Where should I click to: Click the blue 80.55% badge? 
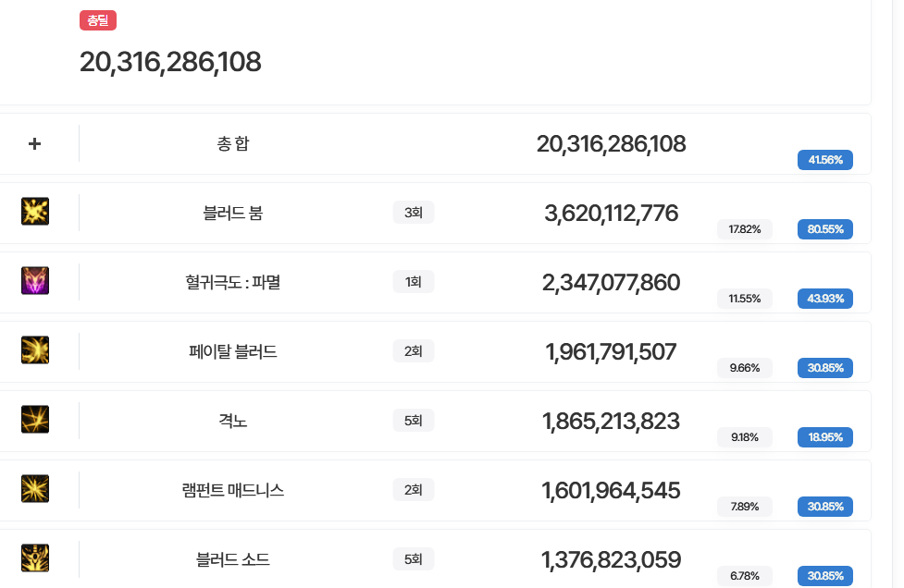(x=824, y=229)
